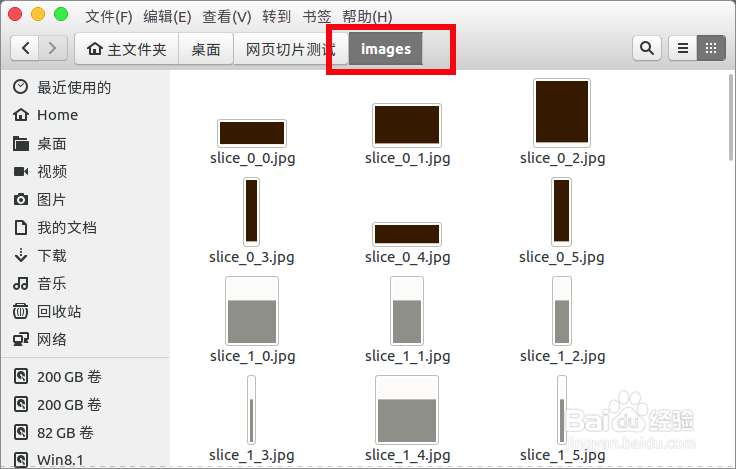Select slice_0_2.jpg thumbnail

562,113
